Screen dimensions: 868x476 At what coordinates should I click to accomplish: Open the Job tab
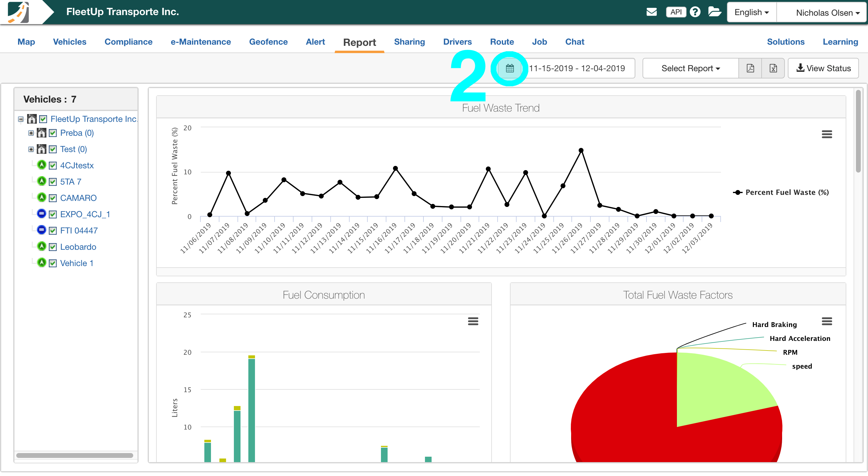click(x=539, y=42)
